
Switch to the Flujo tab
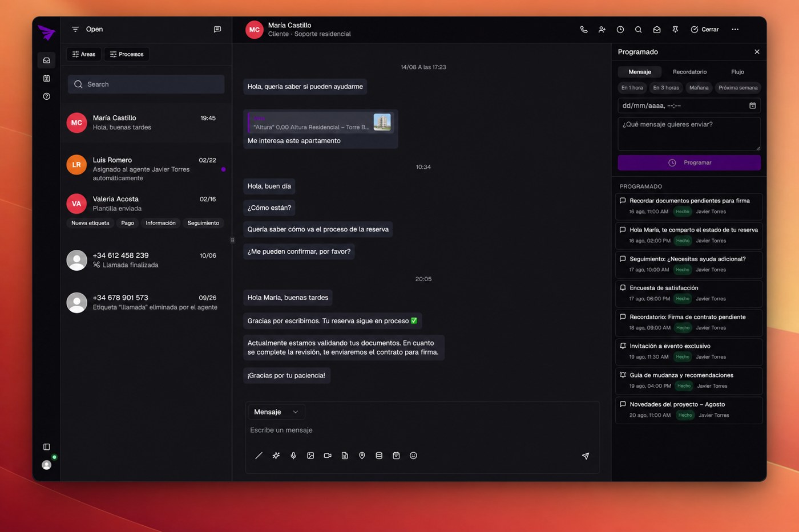point(737,72)
